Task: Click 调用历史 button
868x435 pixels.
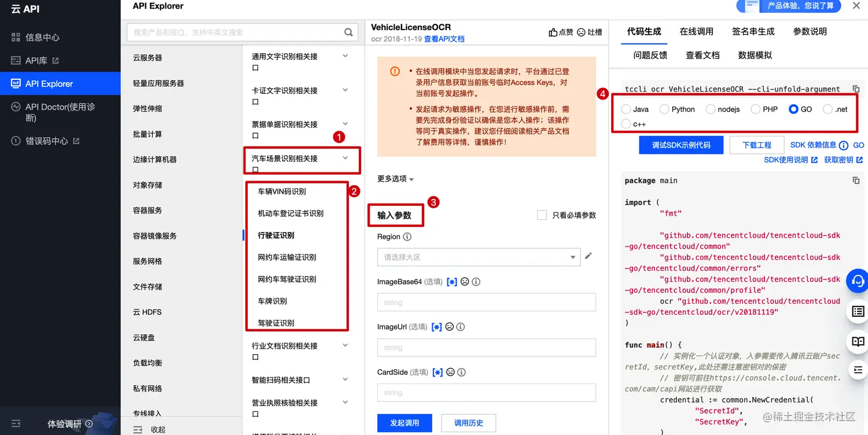Action: (x=469, y=423)
